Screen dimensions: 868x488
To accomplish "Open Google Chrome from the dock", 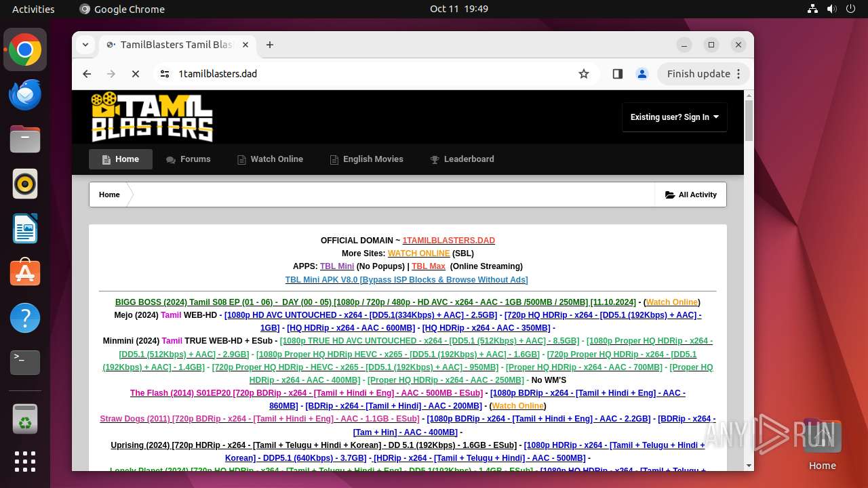I will (25, 49).
